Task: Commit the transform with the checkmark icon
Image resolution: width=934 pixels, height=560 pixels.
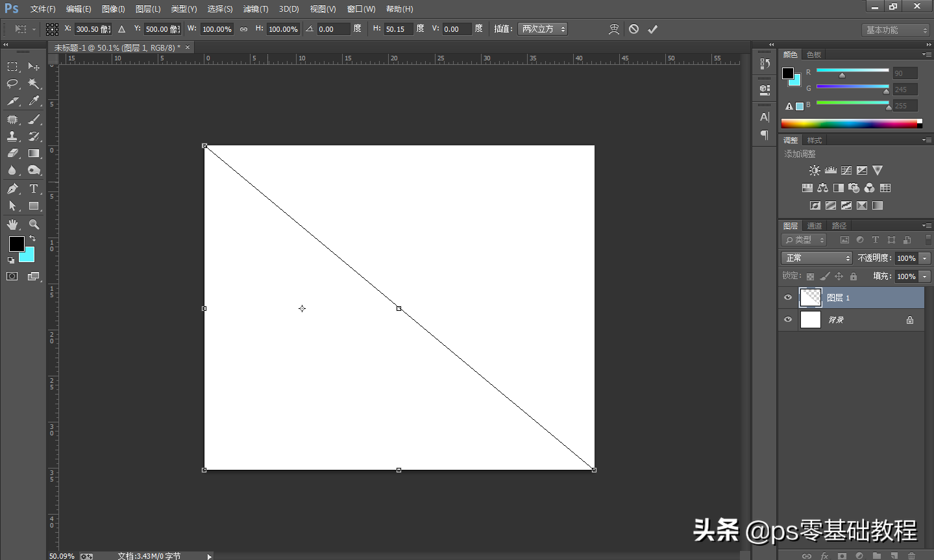Action: (653, 29)
